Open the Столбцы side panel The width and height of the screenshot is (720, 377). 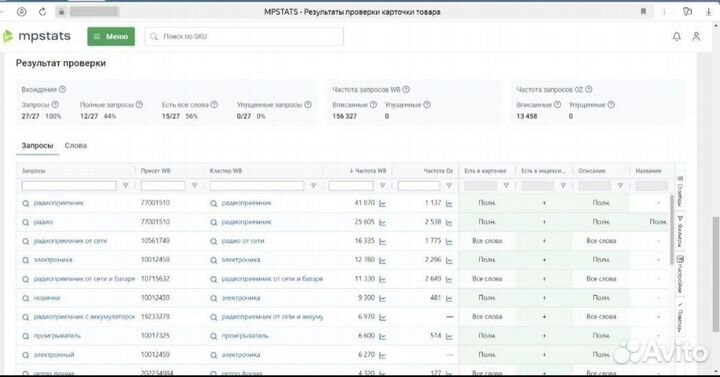pos(680,191)
